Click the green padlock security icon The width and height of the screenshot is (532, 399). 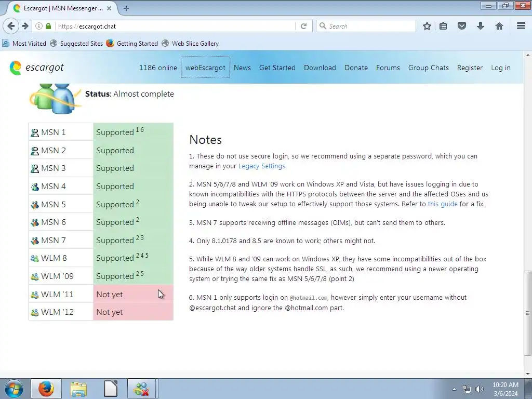tap(48, 26)
